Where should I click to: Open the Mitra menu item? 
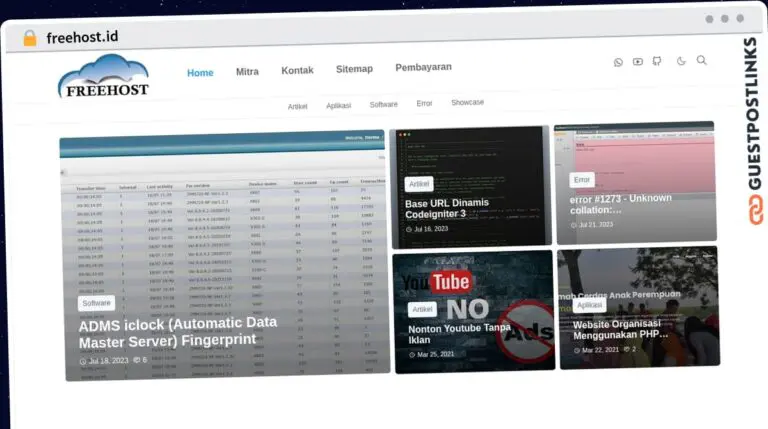click(x=247, y=71)
